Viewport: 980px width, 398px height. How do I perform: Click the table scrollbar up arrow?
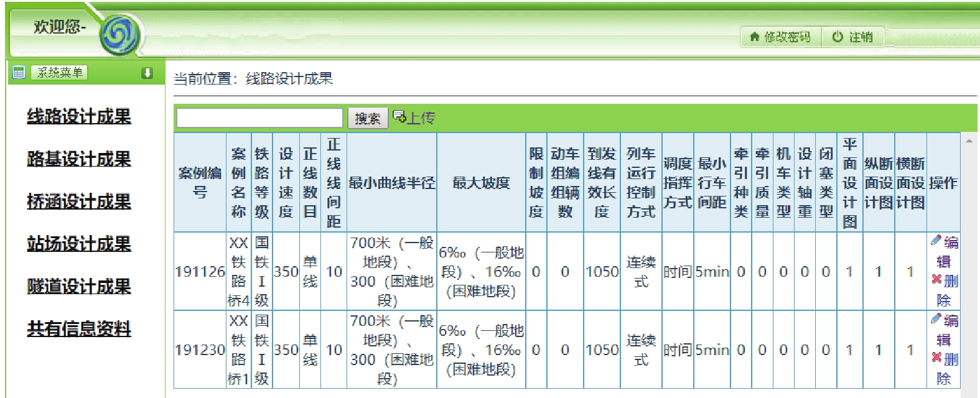(x=969, y=141)
